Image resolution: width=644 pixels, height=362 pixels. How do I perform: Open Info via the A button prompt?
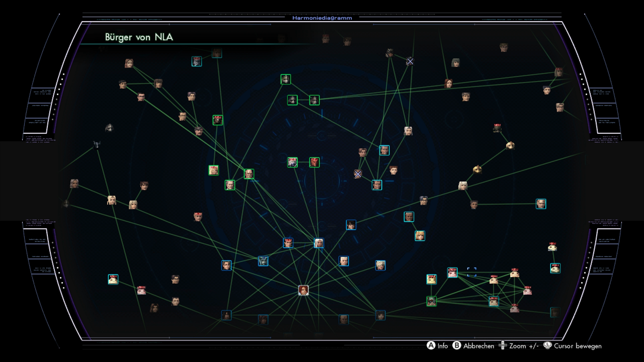(437, 346)
